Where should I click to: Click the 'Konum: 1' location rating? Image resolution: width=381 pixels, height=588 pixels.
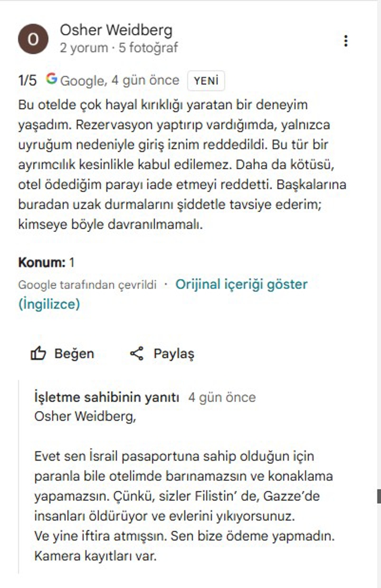pyautogui.click(x=46, y=262)
